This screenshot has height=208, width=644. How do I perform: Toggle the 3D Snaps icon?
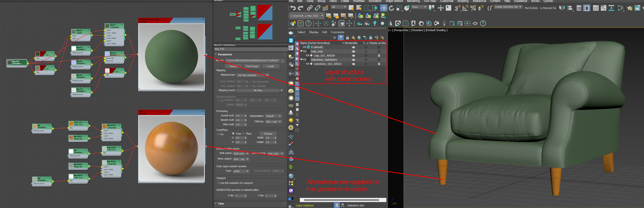458,8
